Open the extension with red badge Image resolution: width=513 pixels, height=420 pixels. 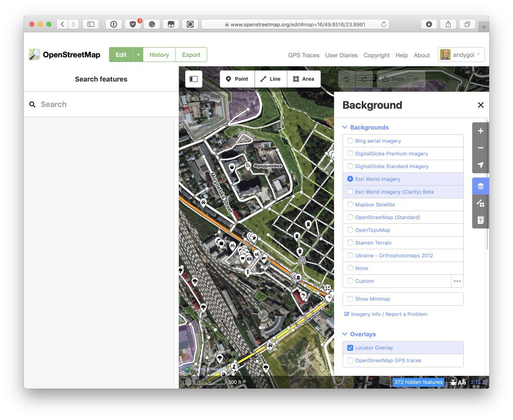133,24
